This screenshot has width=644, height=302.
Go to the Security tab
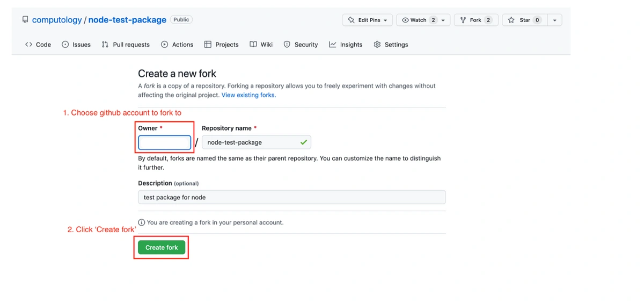click(x=301, y=45)
